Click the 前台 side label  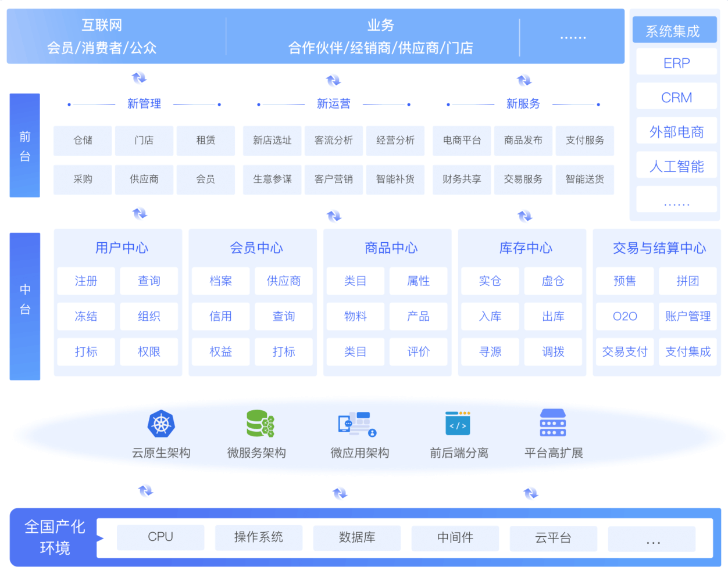pos(25,145)
